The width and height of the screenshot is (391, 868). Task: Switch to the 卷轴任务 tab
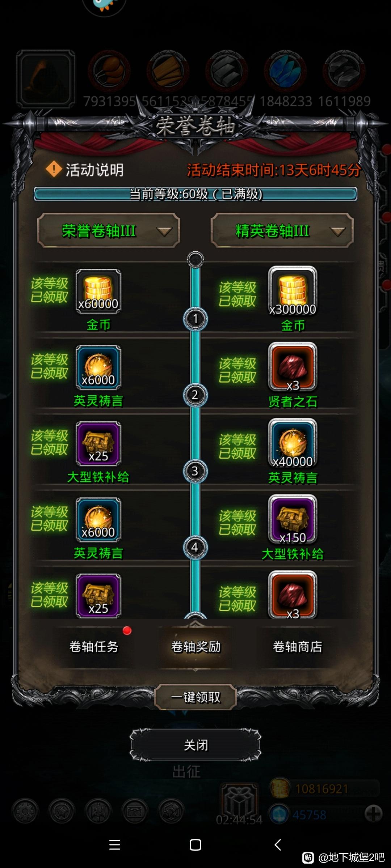click(x=94, y=647)
